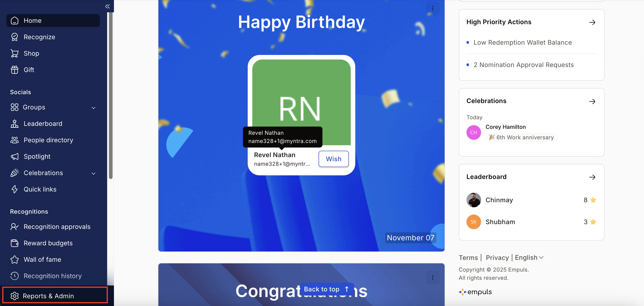Click the High Priority Actions heading
Screen dimensions: 644x306
pos(499,22)
